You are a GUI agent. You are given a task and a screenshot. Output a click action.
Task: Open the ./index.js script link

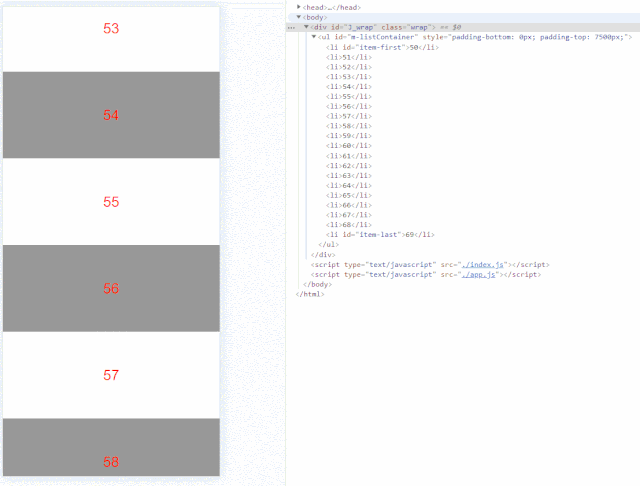[482, 264]
